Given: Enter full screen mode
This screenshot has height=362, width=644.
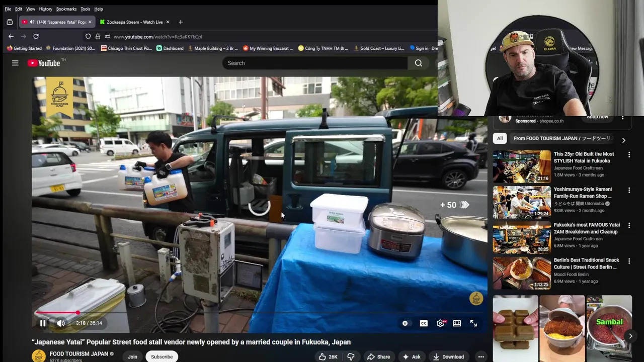Looking at the screenshot, I should tap(473, 323).
